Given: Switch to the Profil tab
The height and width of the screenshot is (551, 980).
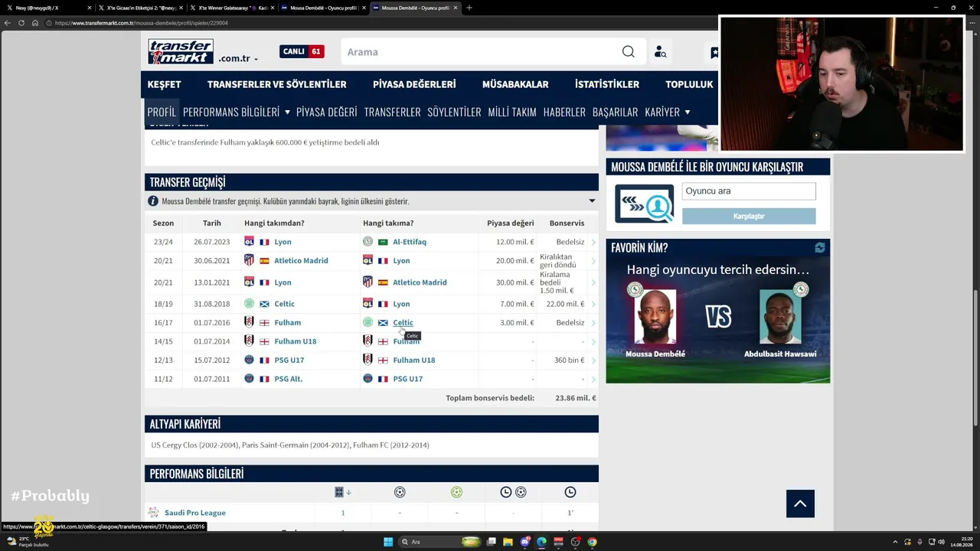Looking at the screenshot, I should [x=162, y=112].
